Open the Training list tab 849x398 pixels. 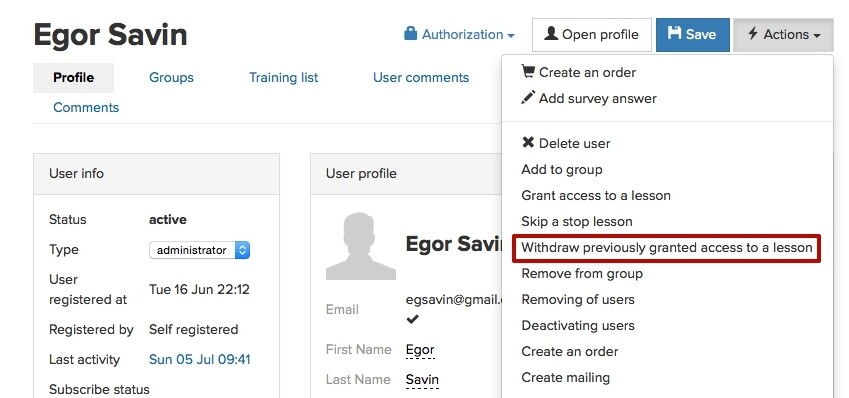click(284, 77)
